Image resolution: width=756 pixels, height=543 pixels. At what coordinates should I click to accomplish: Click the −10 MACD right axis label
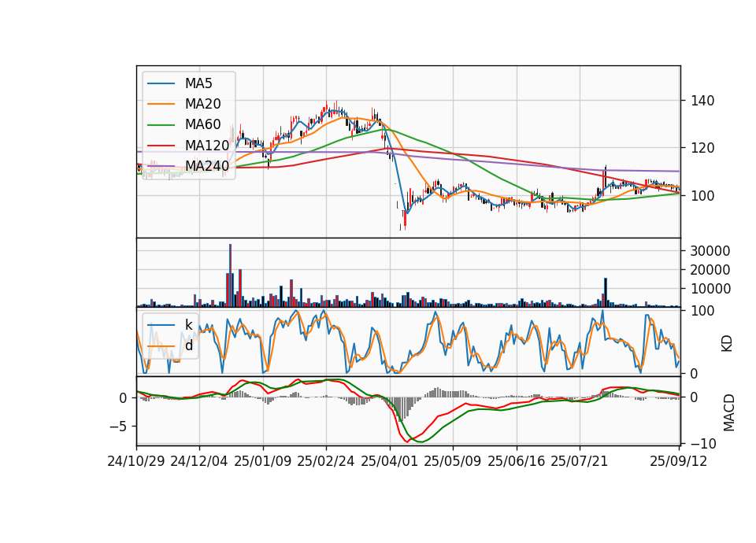click(x=703, y=443)
